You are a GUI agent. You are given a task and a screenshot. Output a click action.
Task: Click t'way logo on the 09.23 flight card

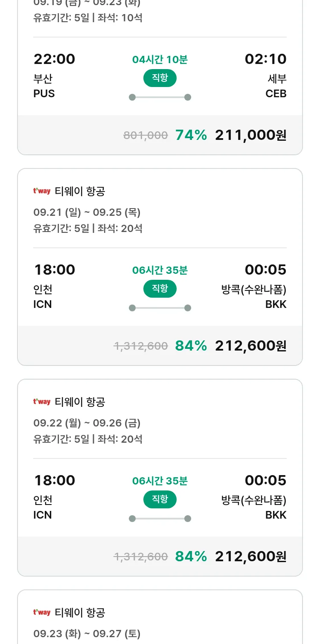42,612
